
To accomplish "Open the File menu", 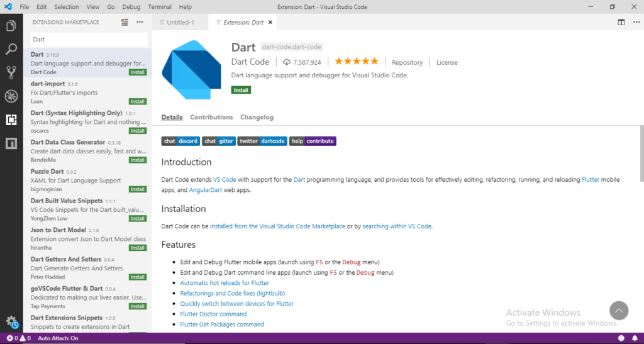I will point(25,7).
